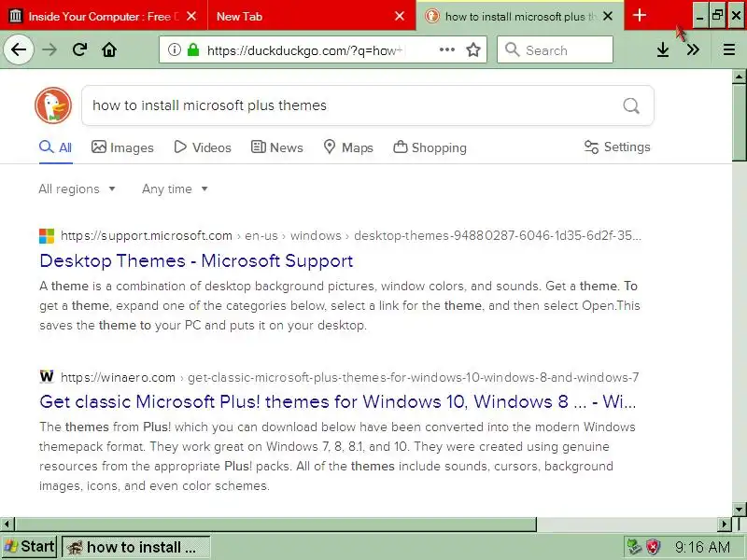Click the vertical scrollbar thumb
Image resolution: width=747 pixels, height=560 pixels.
[740, 122]
